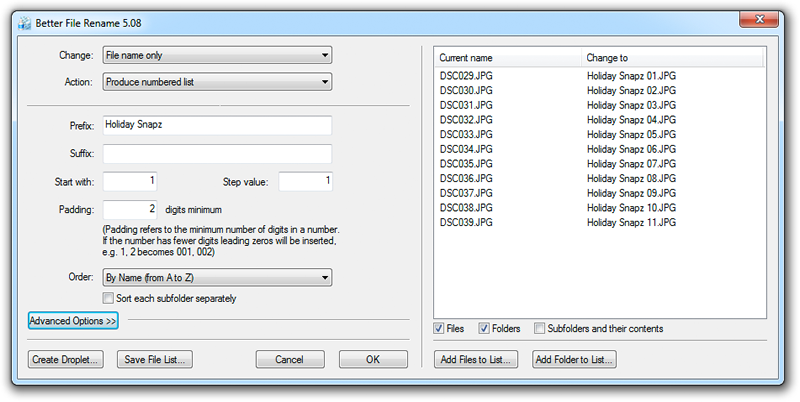Click the Holiday Snapz 08.JPG preview name
Viewport: 800px width, 402px height.
(631, 179)
